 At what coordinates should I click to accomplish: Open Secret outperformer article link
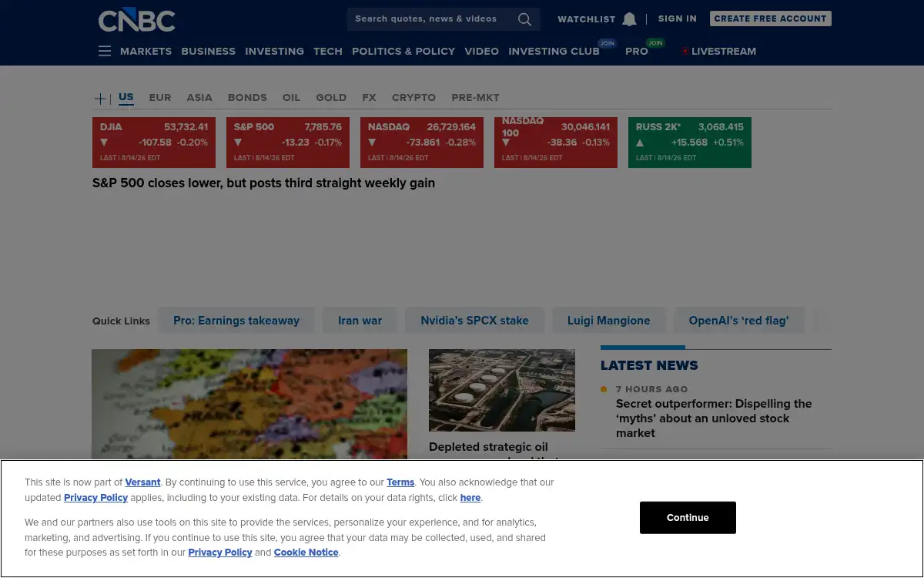pos(714,418)
